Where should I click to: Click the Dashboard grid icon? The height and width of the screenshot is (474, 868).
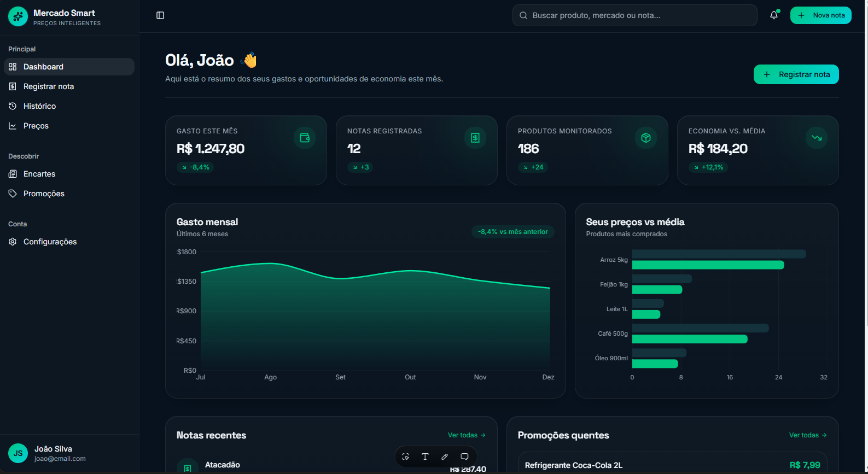click(13, 67)
